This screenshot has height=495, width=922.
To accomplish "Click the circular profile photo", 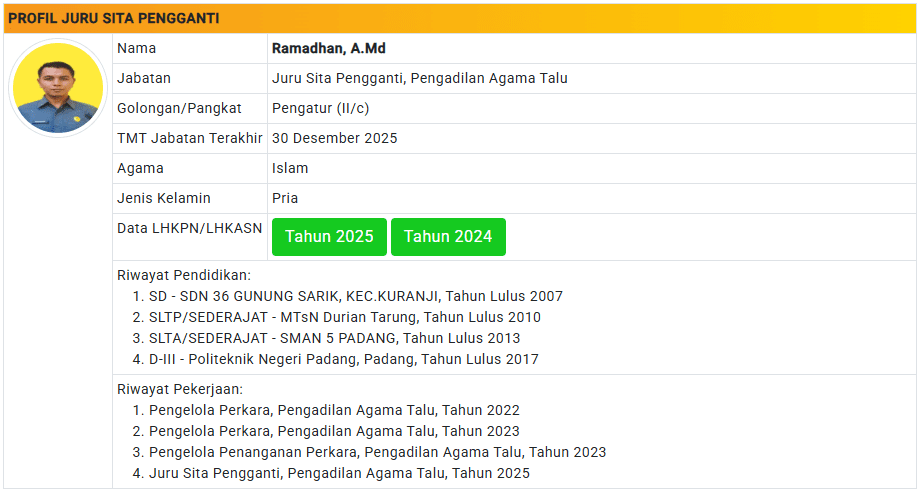I will tap(58, 88).
